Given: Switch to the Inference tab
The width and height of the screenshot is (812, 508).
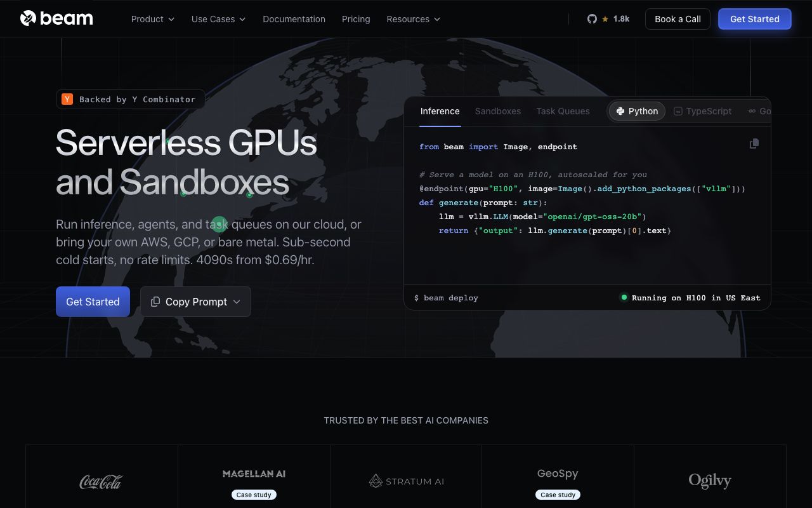Looking at the screenshot, I should pos(440,111).
